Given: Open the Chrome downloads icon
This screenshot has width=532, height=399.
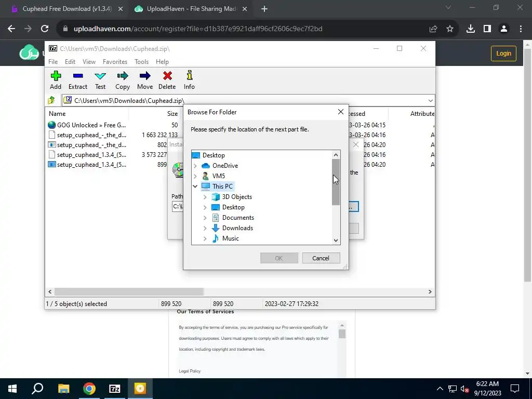Looking at the screenshot, I should 470,29.
